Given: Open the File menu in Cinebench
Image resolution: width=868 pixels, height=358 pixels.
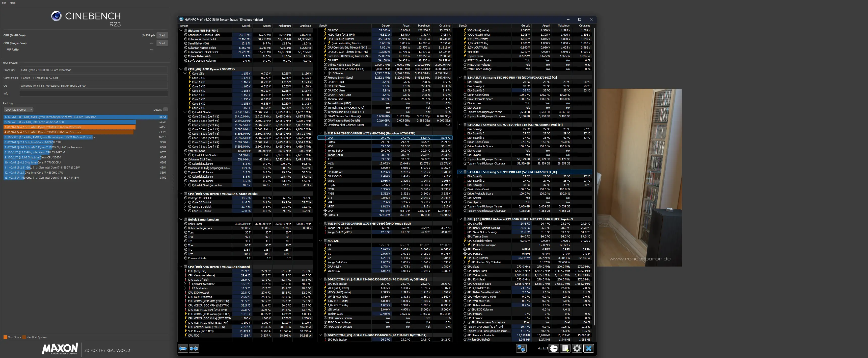Looking at the screenshot, I should click(x=4, y=3).
